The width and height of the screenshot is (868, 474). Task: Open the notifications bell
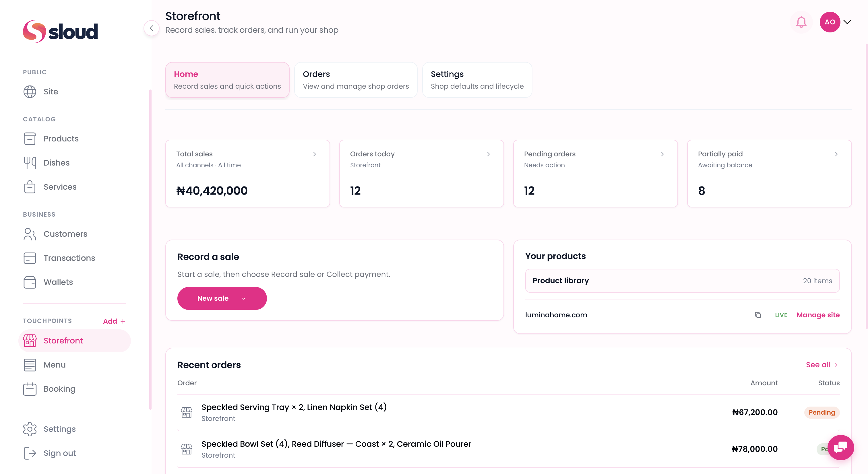pos(801,22)
